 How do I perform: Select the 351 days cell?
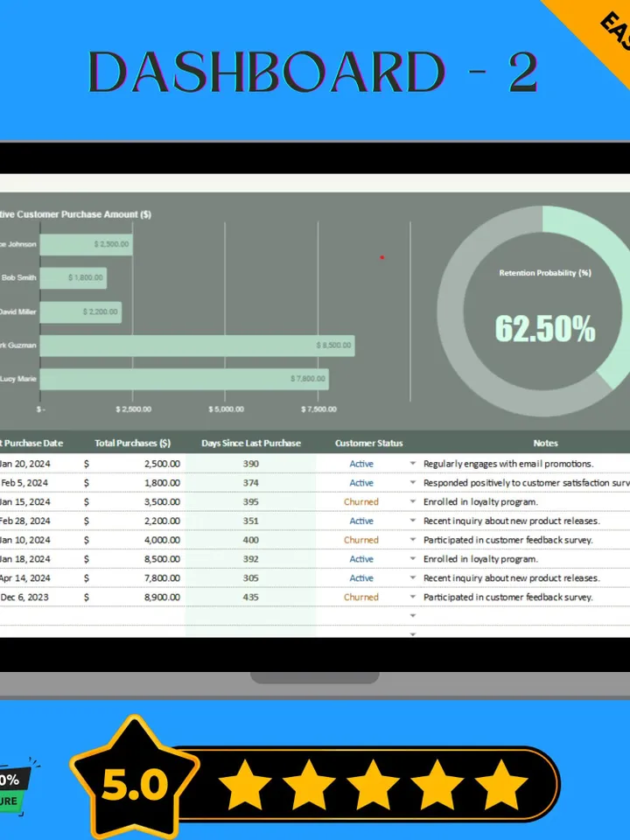tap(251, 521)
